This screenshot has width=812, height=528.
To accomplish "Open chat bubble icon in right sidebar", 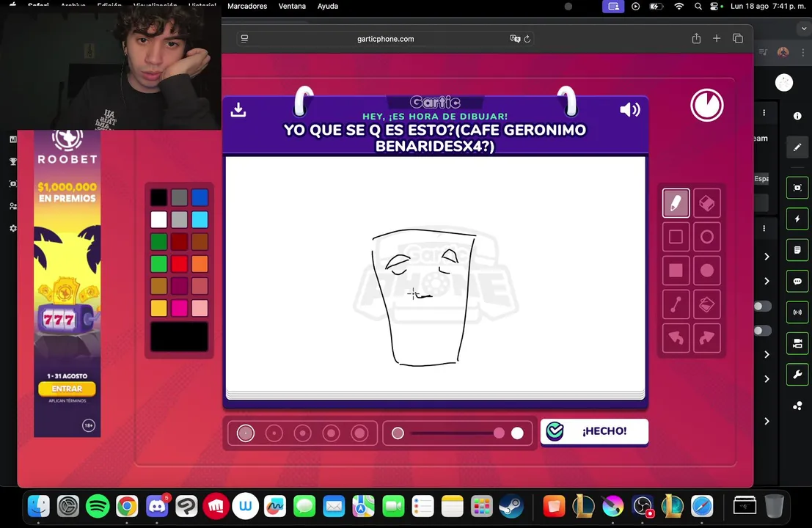I will coord(797,281).
